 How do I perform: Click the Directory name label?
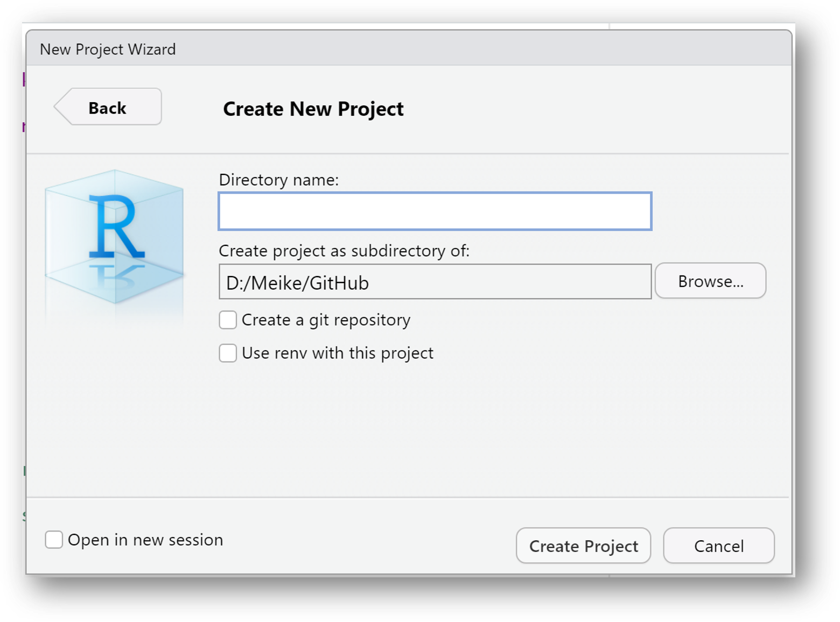[x=278, y=180]
